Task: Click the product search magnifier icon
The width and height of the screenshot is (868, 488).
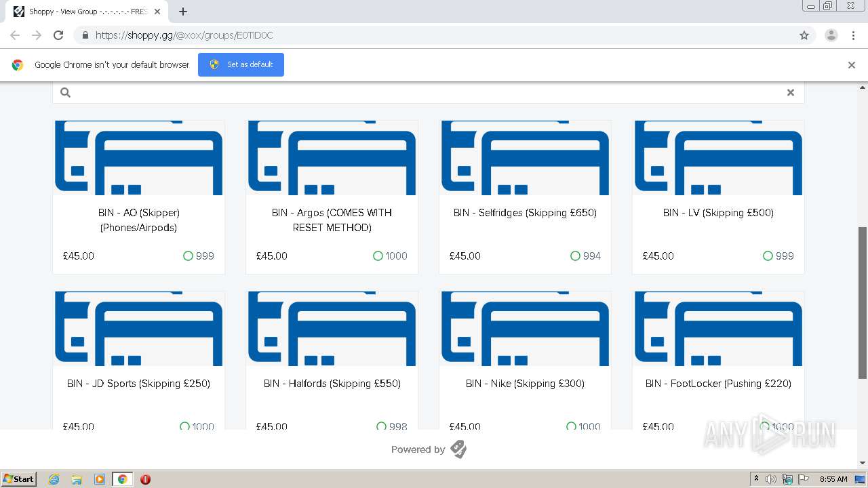Action: tap(66, 93)
